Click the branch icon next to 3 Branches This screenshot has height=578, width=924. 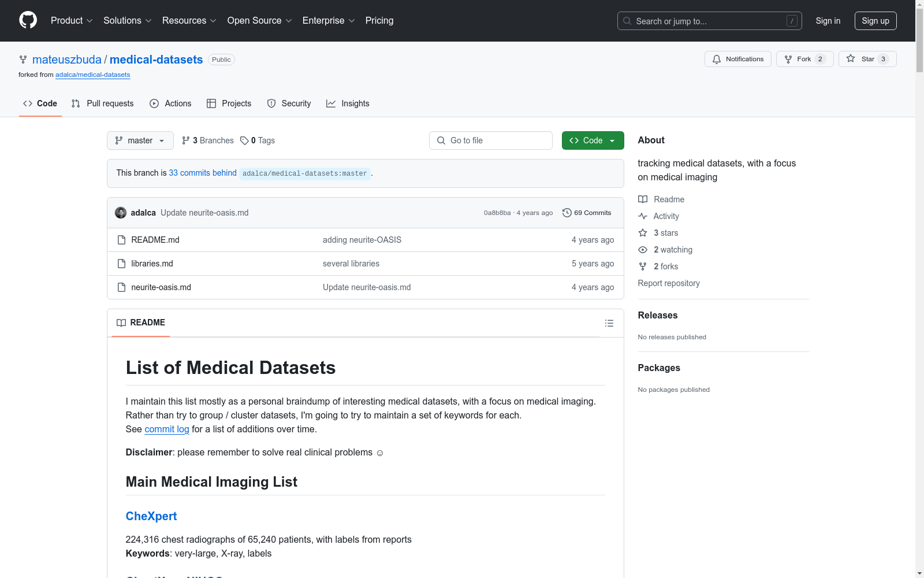click(185, 140)
